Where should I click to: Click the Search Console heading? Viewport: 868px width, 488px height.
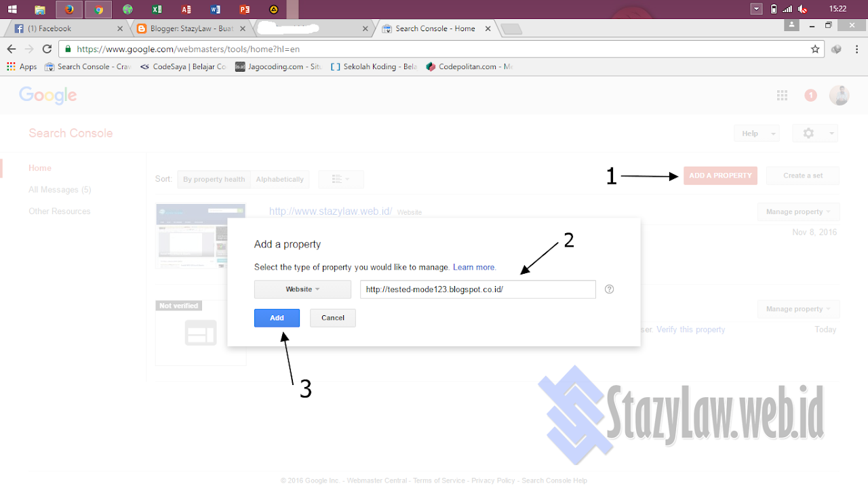[71, 133]
